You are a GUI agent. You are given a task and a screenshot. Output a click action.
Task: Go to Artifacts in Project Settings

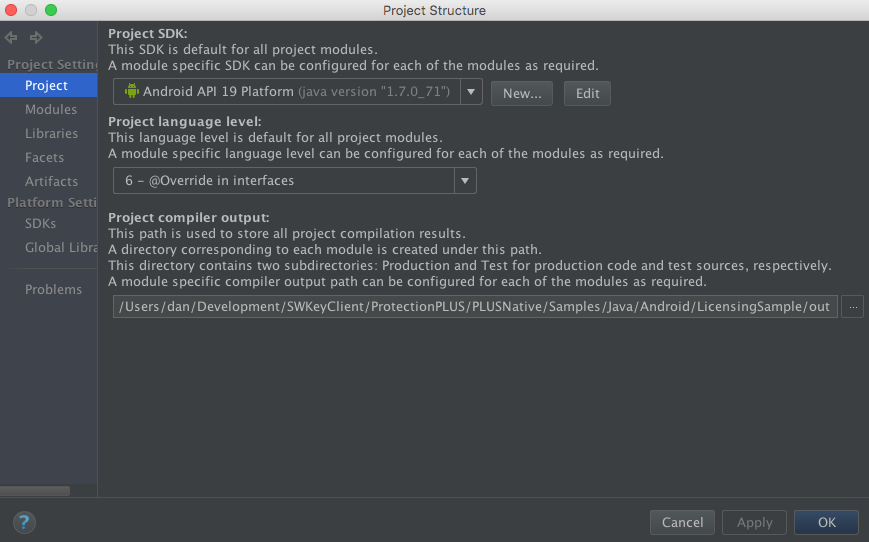tap(52, 181)
